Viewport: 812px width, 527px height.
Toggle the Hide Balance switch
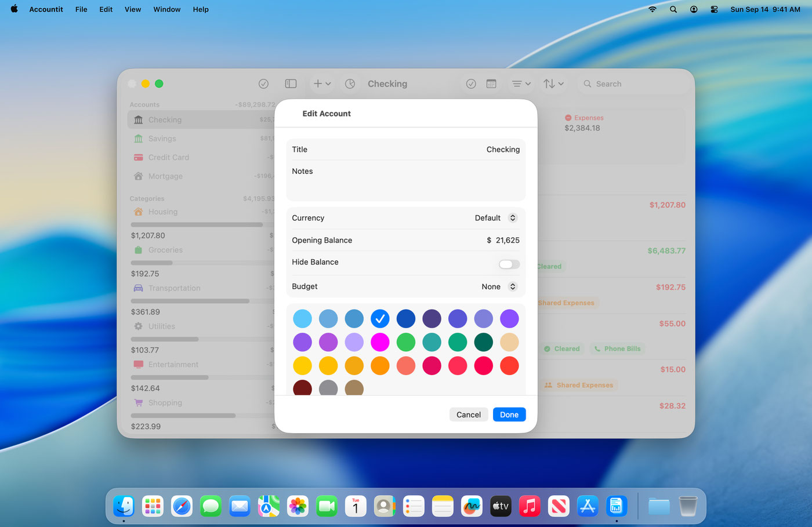tap(509, 264)
